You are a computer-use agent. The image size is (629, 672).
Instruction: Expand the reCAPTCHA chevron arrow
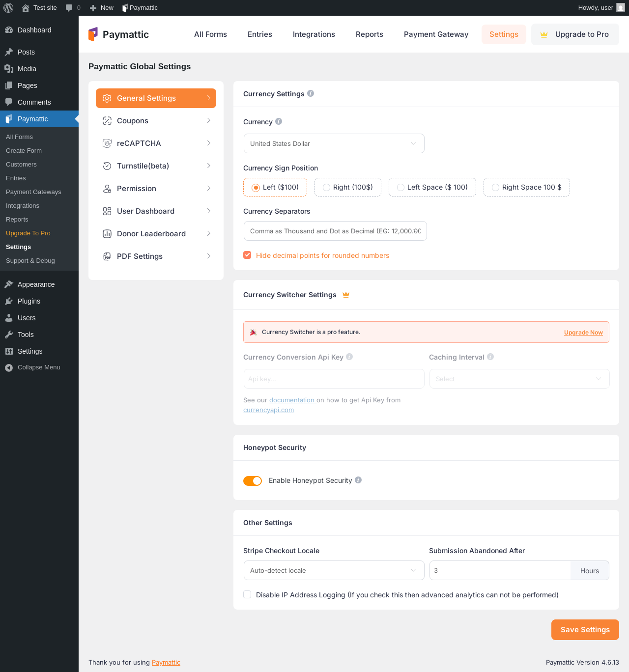(x=209, y=143)
